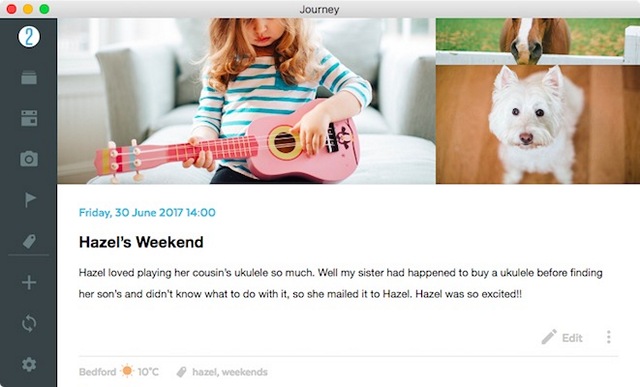The width and height of the screenshot is (640, 387).
Task: Click the Edit pencil button
Action: (x=562, y=338)
